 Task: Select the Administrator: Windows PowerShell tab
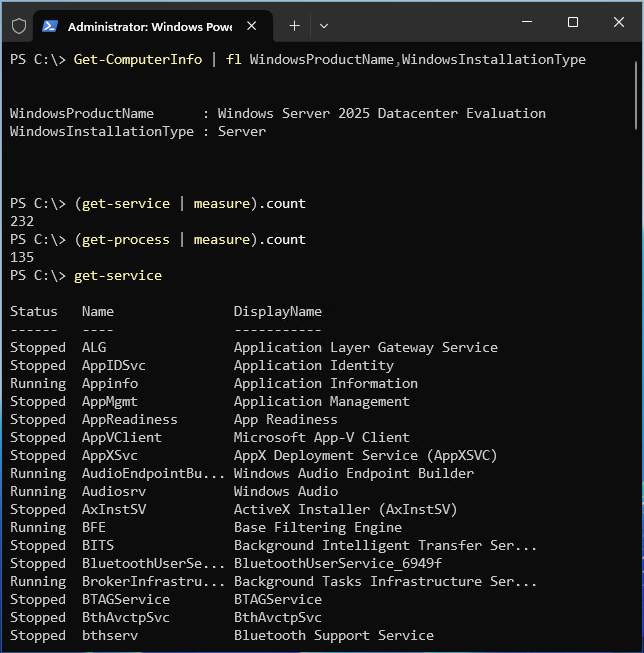coord(148,26)
